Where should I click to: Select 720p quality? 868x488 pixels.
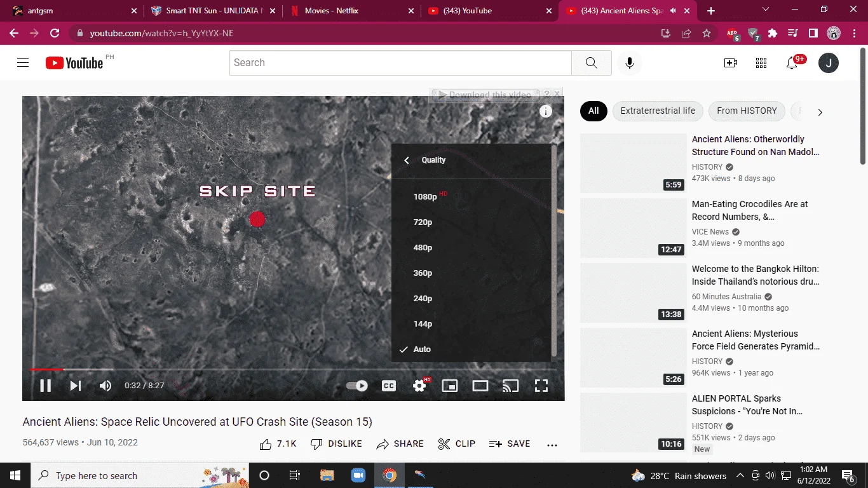[471, 222]
